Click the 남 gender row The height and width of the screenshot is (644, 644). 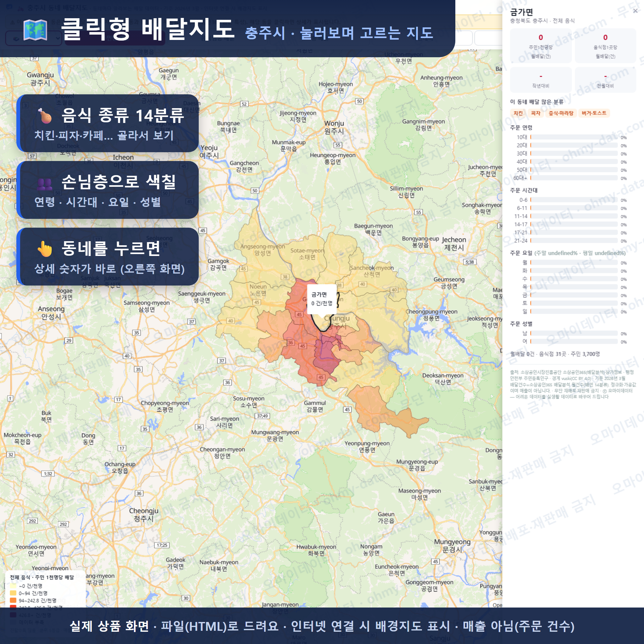(x=574, y=333)
